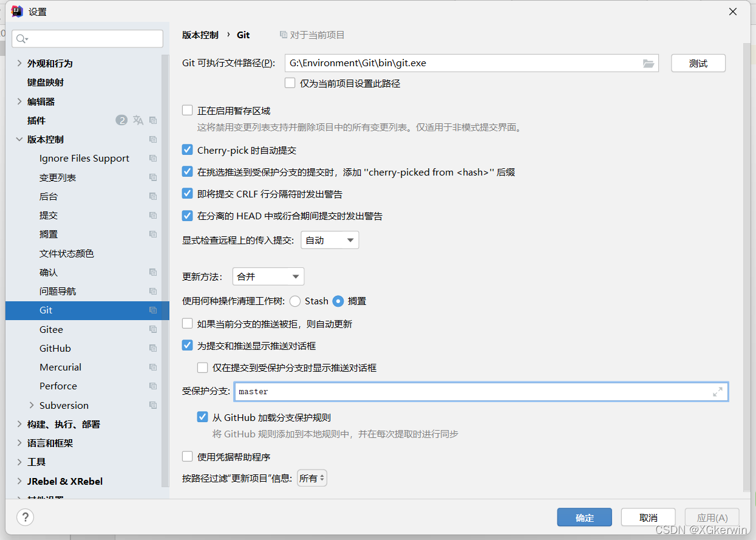Click the project-level icon beside 提交
Image resolution: width=756 pixels, height=540 pixels.
pos(153,216)
